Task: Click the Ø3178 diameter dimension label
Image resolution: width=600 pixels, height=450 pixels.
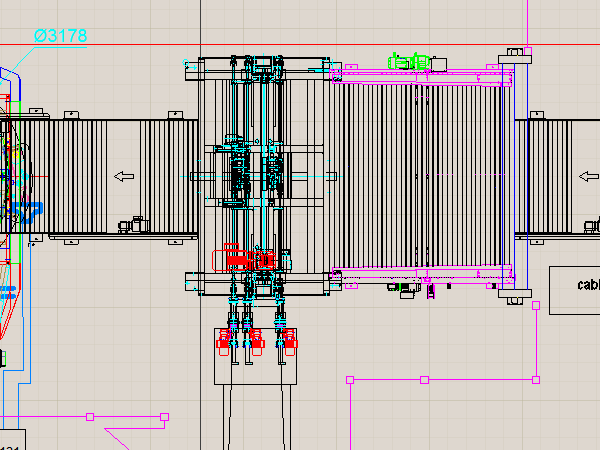Action: pos(60,36)
